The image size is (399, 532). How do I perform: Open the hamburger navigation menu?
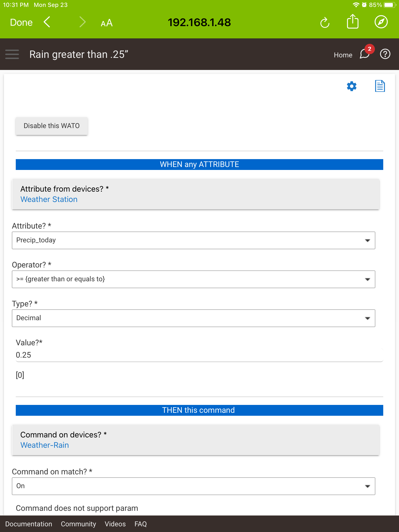pyautogui.click(x=12, y=54)
